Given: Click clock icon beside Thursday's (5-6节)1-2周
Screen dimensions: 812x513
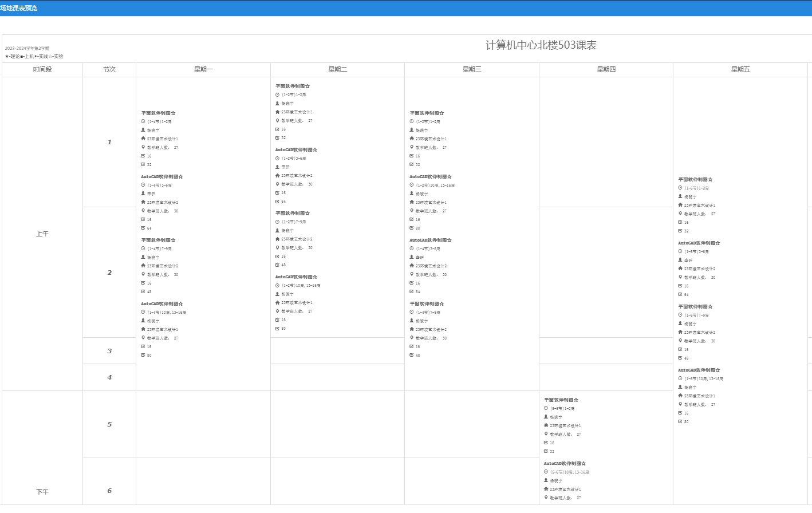Looking at the screenshot, I should point(546,408).
